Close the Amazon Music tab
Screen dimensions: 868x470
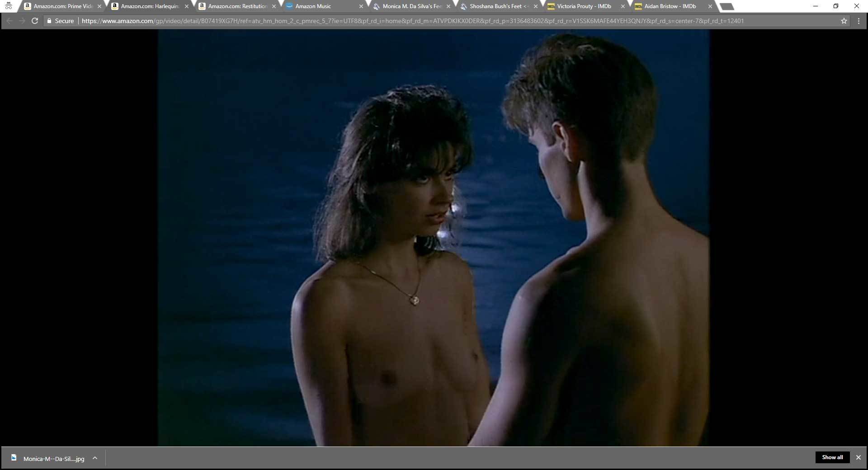(x=361, y=6)
